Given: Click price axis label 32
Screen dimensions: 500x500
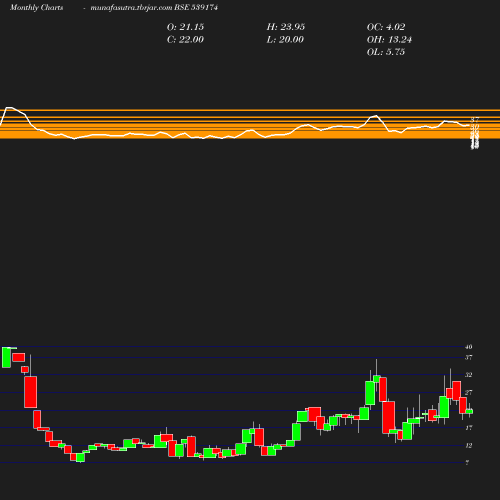Looking at the screenshot, I should tap(469, 375).
